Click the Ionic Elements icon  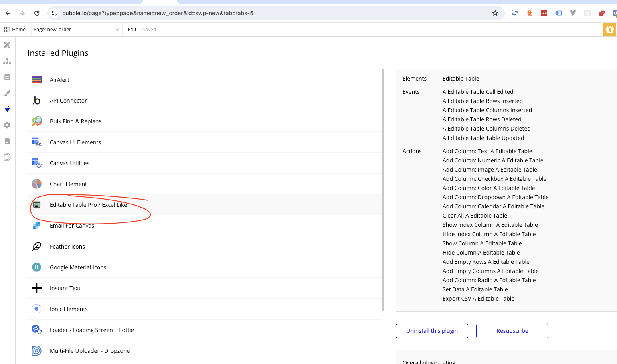(x=36, y=309)
